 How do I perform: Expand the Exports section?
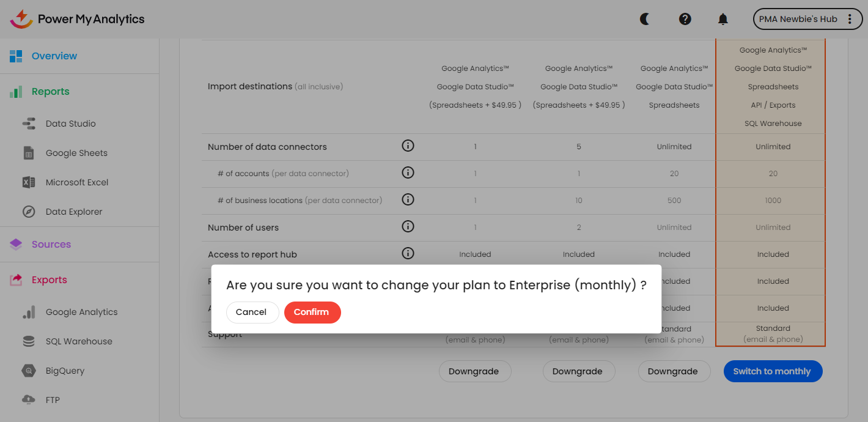tap(50, 280)
